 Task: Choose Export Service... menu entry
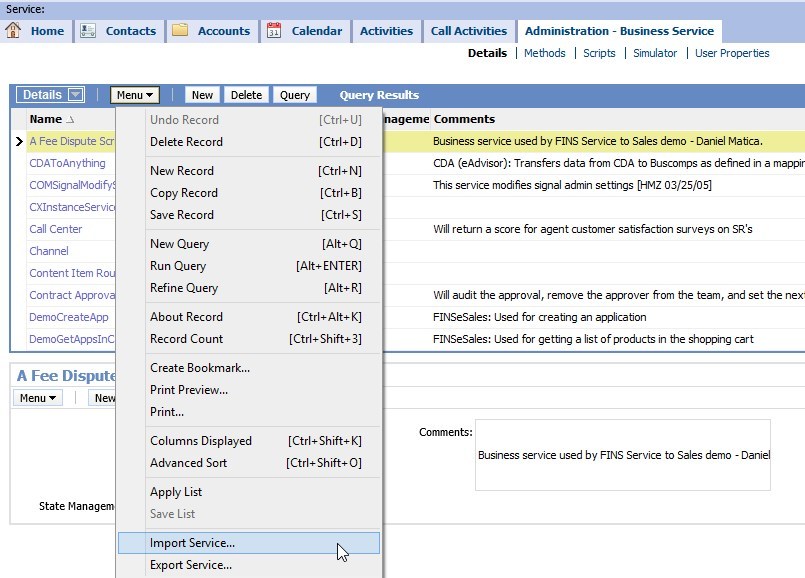tap(249, 565)
